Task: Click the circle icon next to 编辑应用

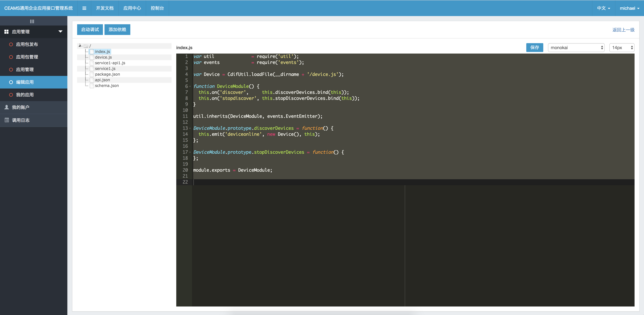Action: tap(11, 82)
